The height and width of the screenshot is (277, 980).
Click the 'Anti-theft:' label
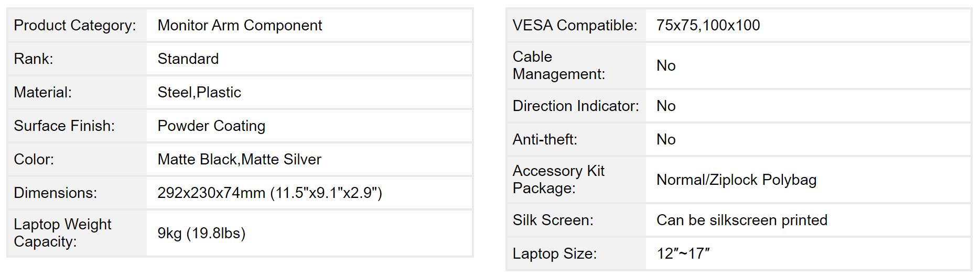[x=545, y=139]
